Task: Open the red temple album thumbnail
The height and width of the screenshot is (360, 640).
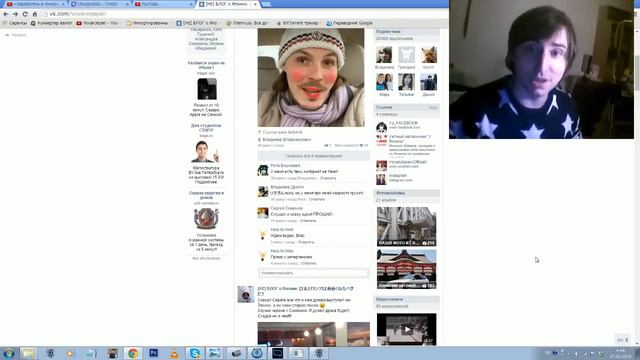Action: tap(407, 269)
